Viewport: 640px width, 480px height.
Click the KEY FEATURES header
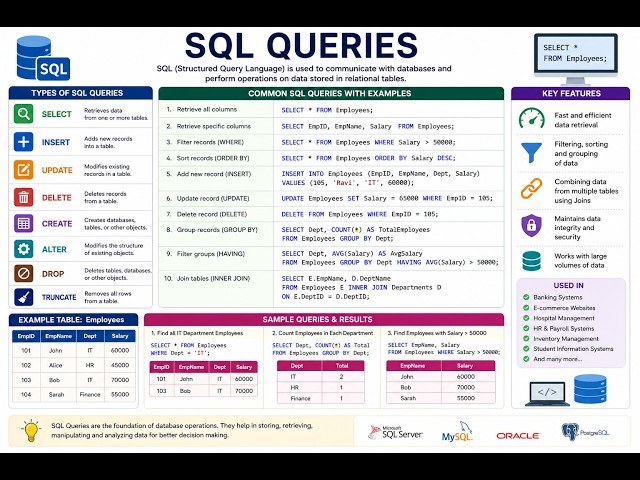click(x=571, y=93)
